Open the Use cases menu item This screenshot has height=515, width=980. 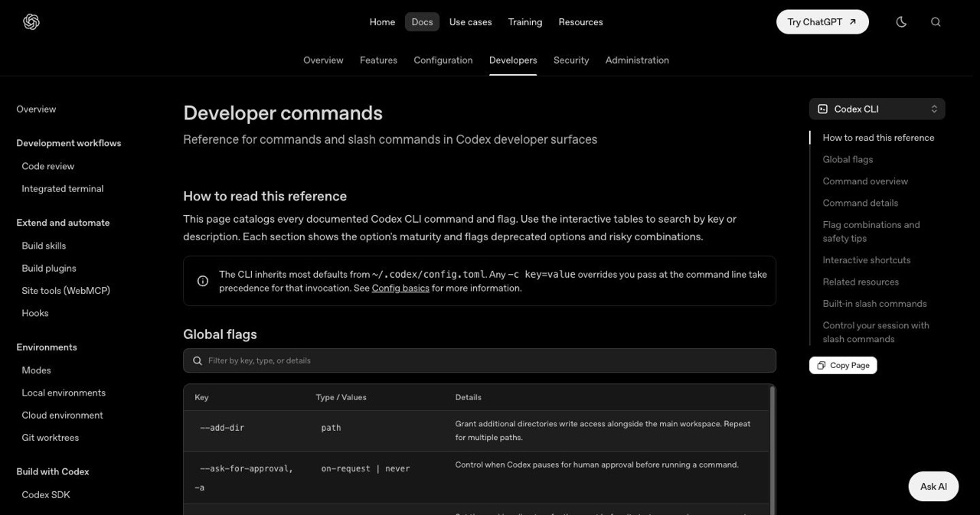tap(470, 22)
